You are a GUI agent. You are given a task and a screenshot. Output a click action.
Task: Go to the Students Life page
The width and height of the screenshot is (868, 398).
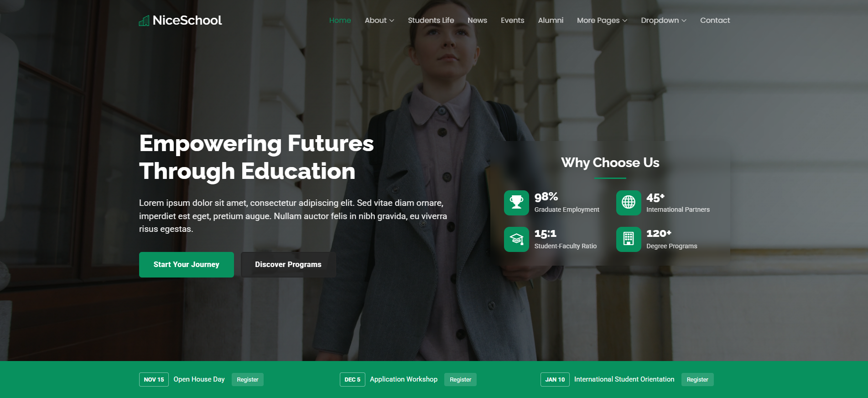(431, 20)
